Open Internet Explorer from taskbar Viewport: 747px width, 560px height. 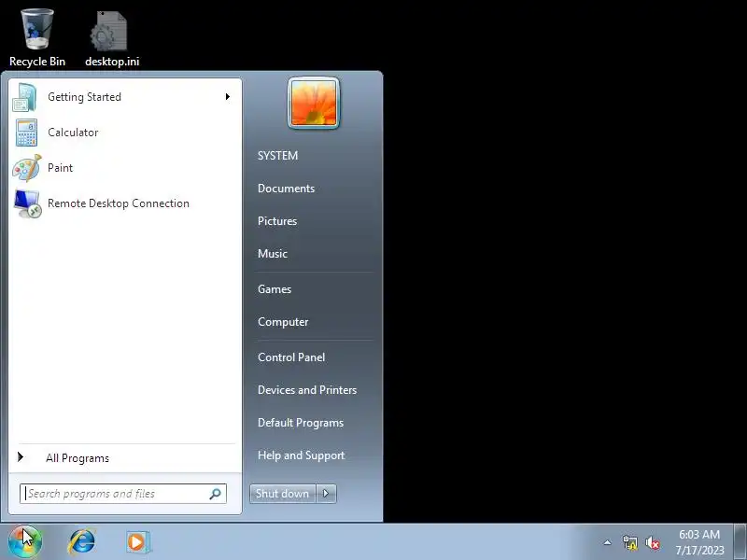tap(82, 542)
